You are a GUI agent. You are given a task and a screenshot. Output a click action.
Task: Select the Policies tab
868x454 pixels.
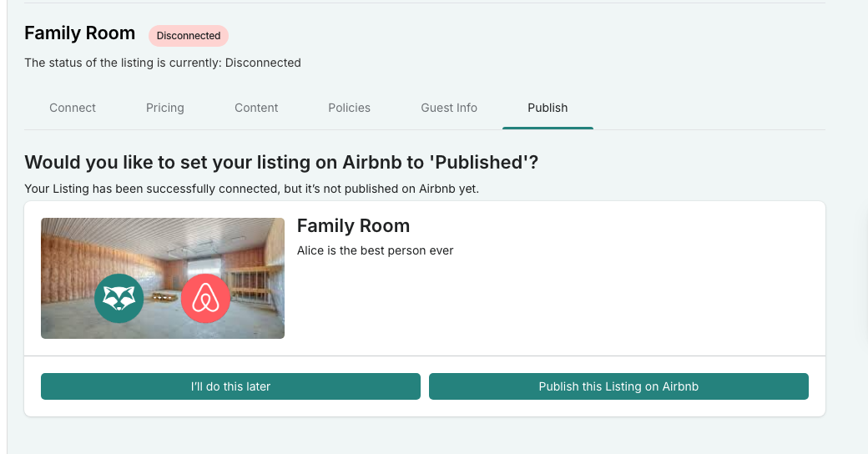349,108
